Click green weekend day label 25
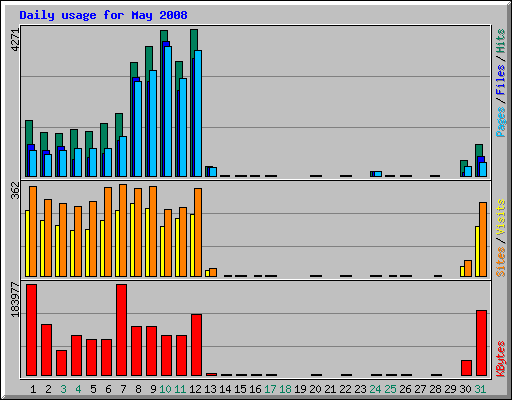 point(390,389)
